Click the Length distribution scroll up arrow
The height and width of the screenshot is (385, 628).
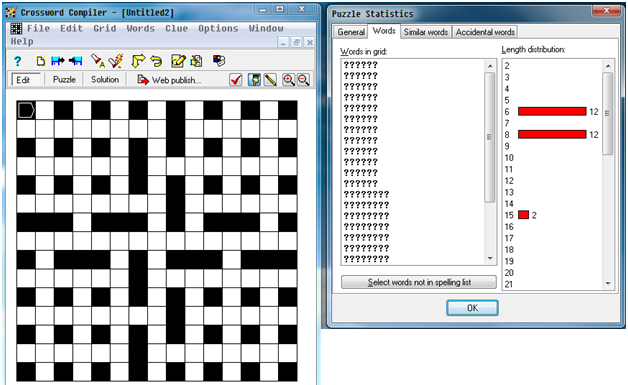[608, 66]
